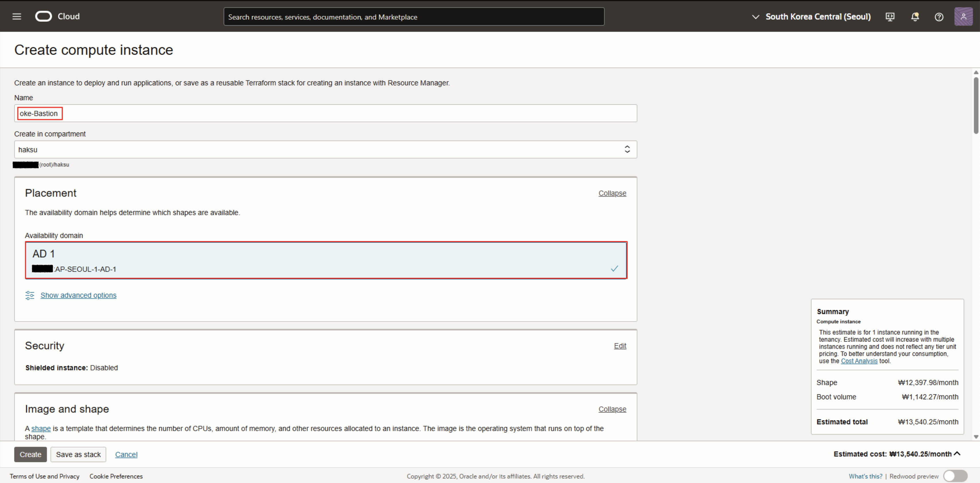Select the AD 1 availability domain

[x=326, y=260]
